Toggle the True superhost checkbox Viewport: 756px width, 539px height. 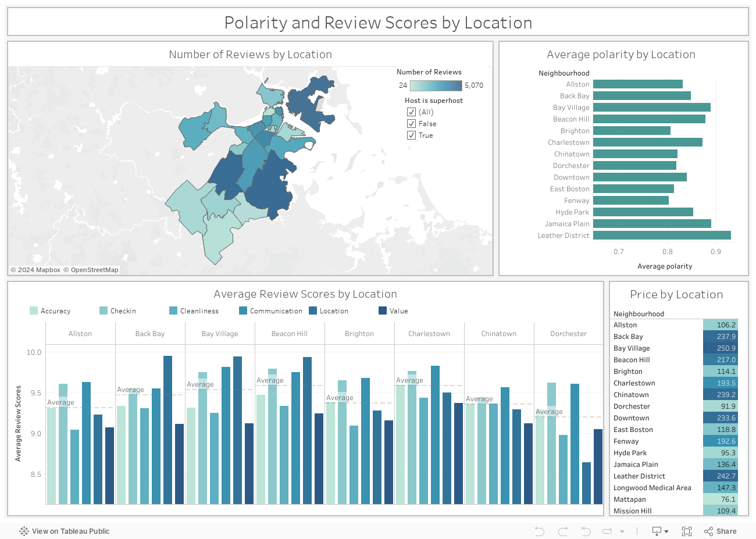411,135
